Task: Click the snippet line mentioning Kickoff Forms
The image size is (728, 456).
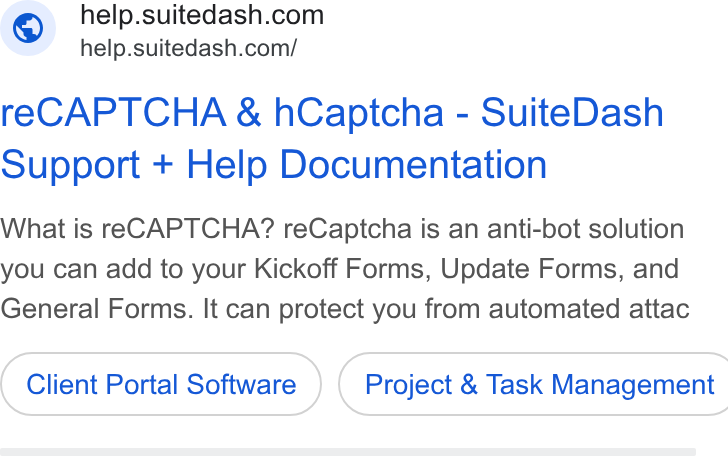Action: tap(340, 269)
